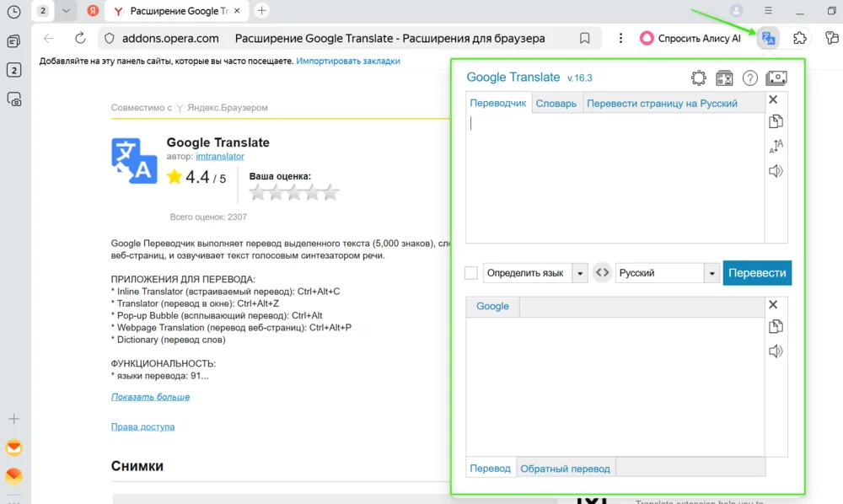Click the donate money icon
Image resolution: width=843 pixels, height=504 pixels.
tap(776, 78)
